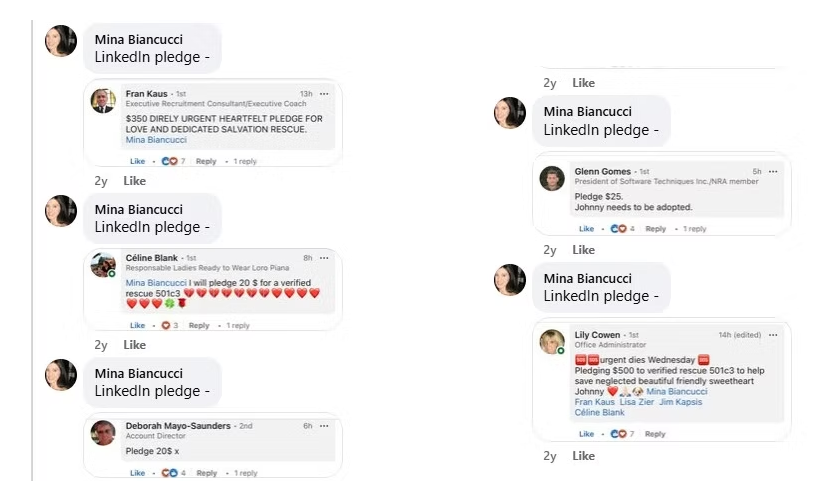Image resolution: width=831 pixels, height=502 pixels.
Task: Like Deborah Mayo-Saunders pledge post
Action: tap(137, 473)
